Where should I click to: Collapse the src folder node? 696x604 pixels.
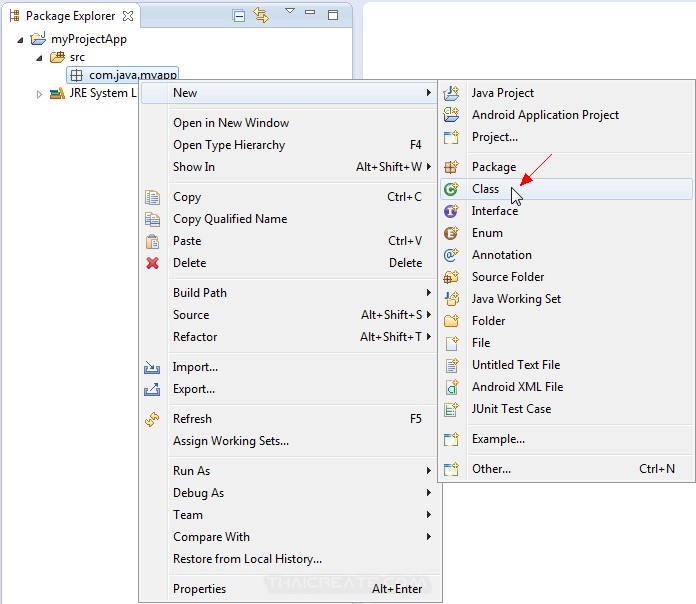tap(40, 58)
